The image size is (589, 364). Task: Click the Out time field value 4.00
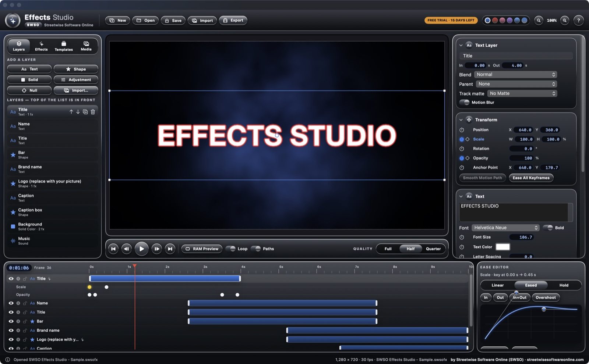(x=513, y=65)
